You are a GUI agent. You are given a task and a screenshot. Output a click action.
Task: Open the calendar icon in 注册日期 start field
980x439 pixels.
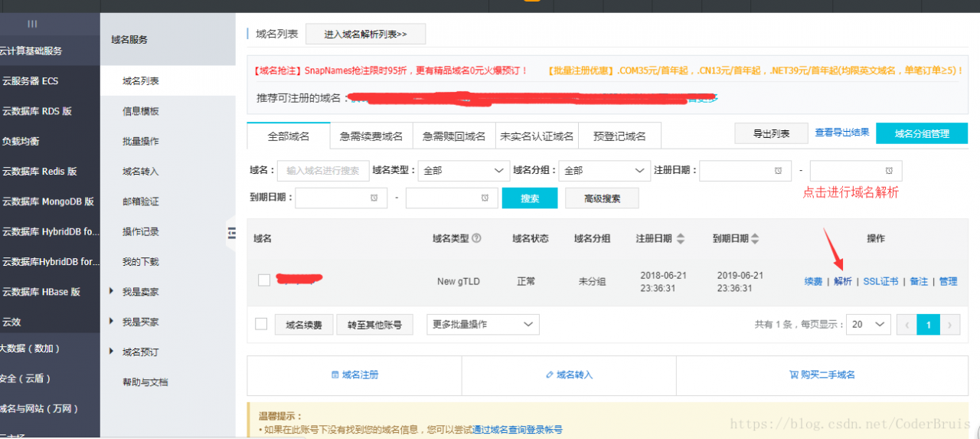(778, 170)
